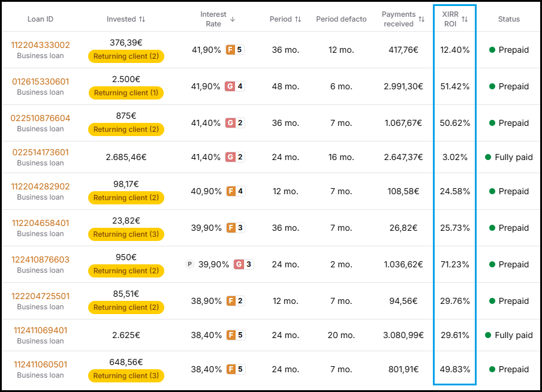Viewport: 542px width, 392px height.
Task: Sort table by Invested column arrows
Action: tap(142, 19)
